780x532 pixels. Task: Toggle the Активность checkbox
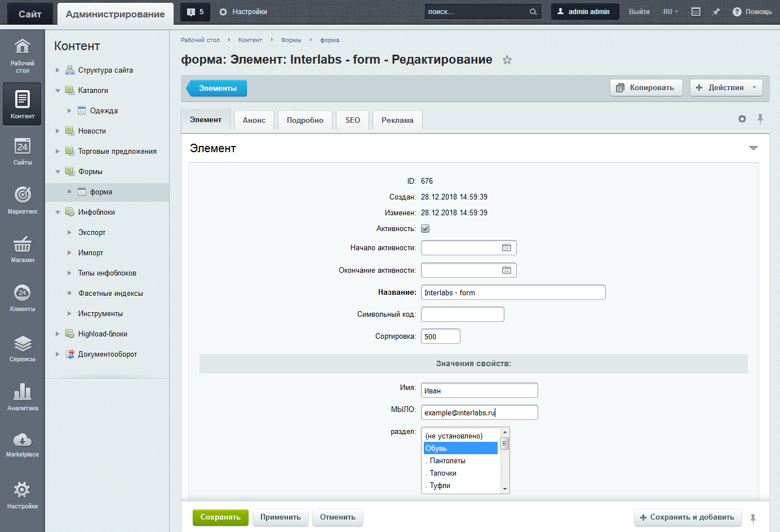click(426, 229)
